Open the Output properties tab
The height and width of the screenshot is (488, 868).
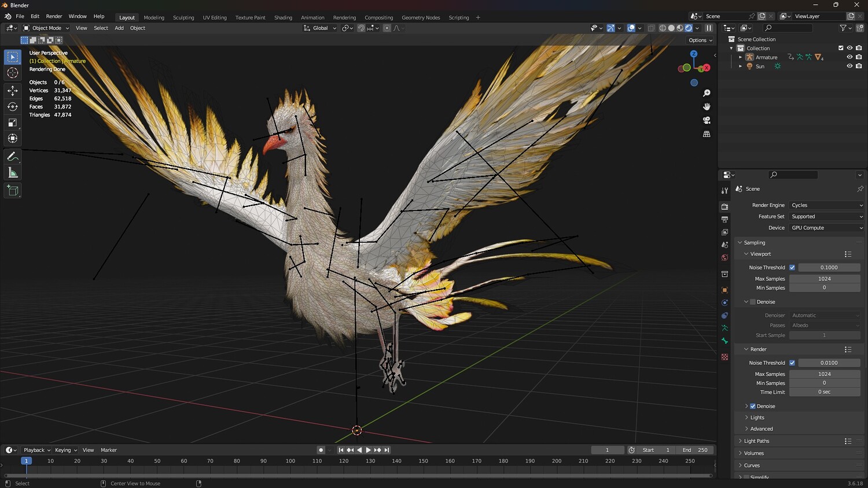(x=724, y=220)
